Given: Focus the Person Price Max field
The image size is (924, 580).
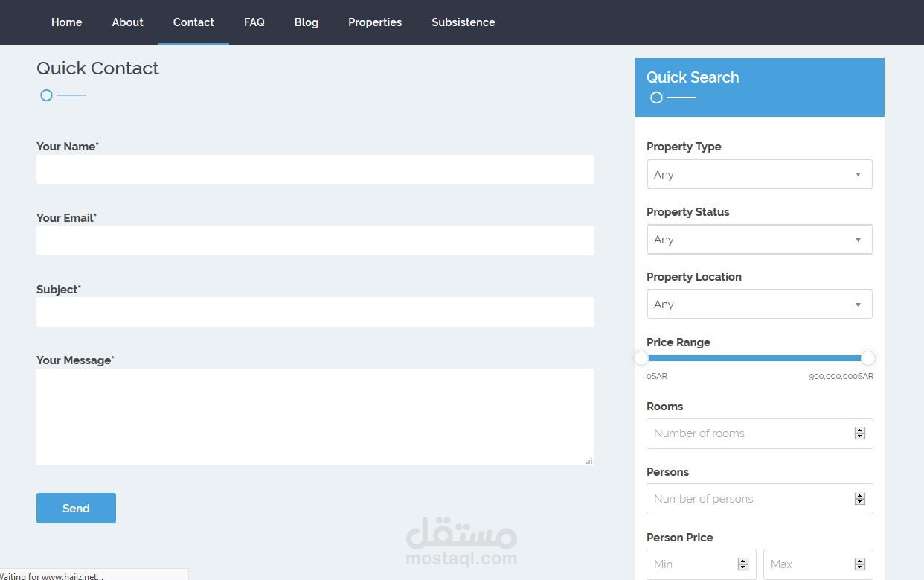Looking at the screenshot, I should [x=818, y=564].
